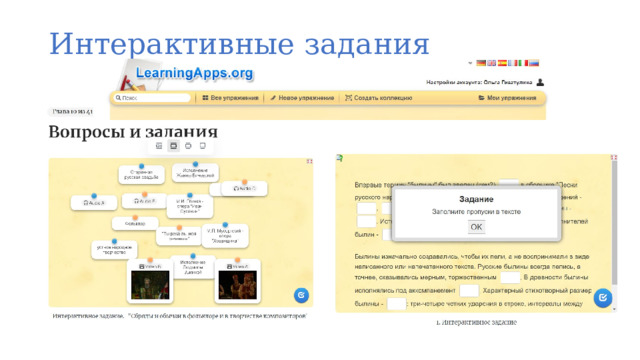Click the small icon at top-left of right exercise

[339, 158]
